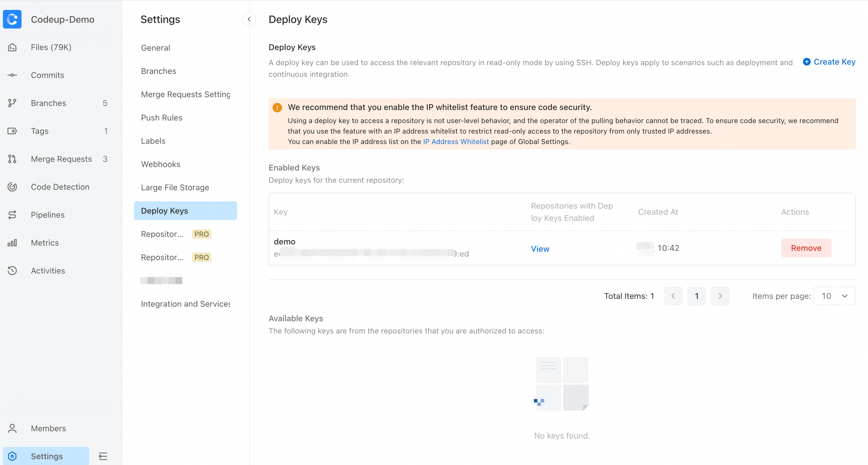
Task: Click the Total Items: 1 text
Action: [x=629, y=296]
